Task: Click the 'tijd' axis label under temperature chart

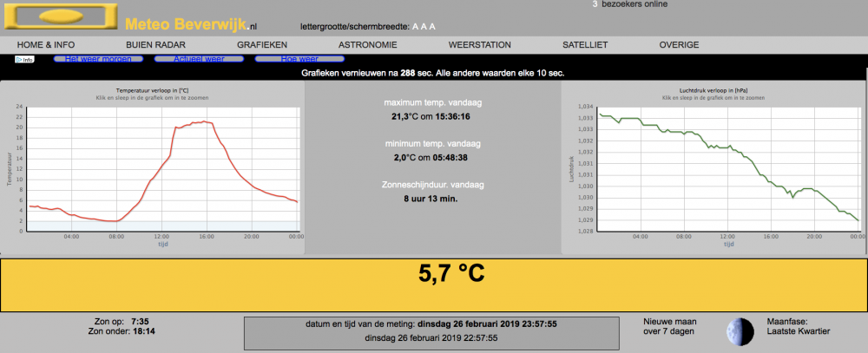Action: (163, 244)
